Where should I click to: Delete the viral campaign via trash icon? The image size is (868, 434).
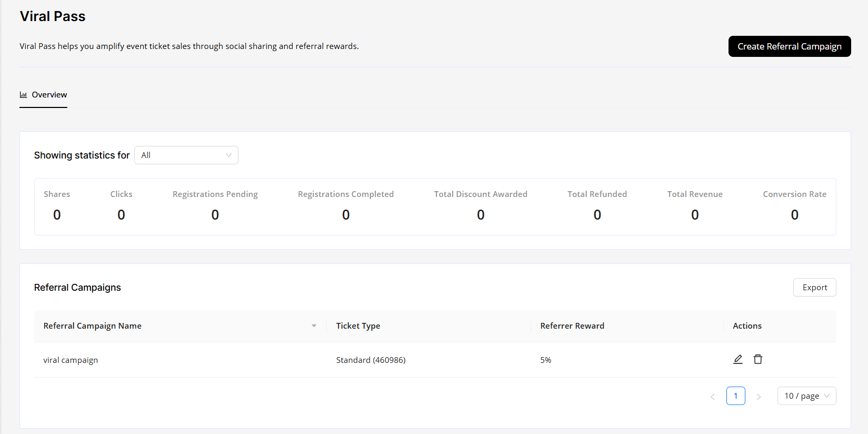point(758,359)
